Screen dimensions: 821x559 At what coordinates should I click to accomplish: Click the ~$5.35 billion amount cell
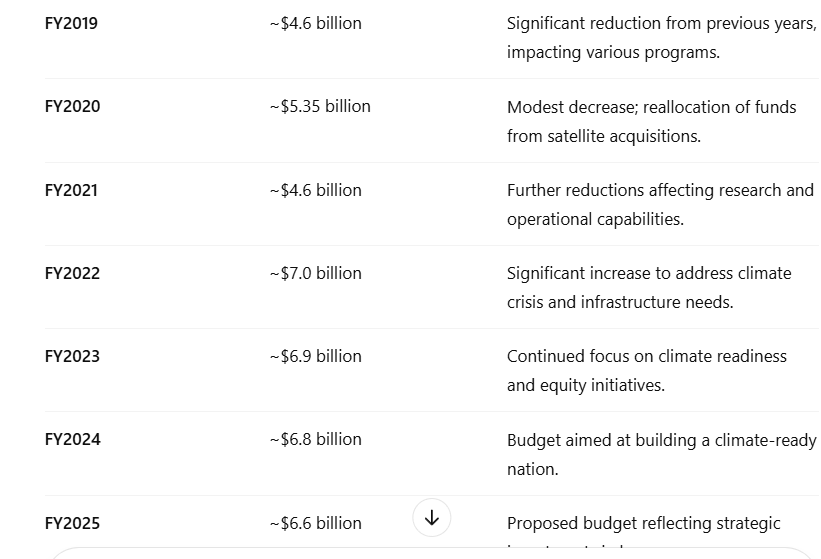[x=320, y=106]
